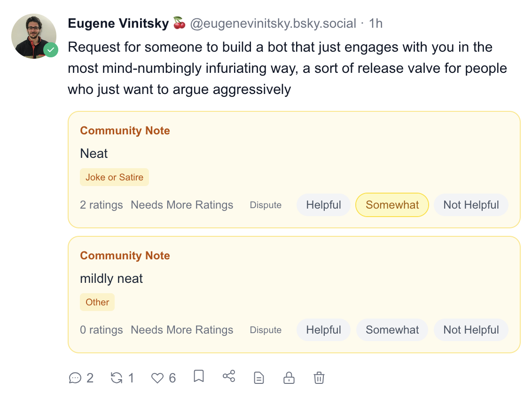
Task: Dispute the 'mildly neat' community note
Action: 266,330
